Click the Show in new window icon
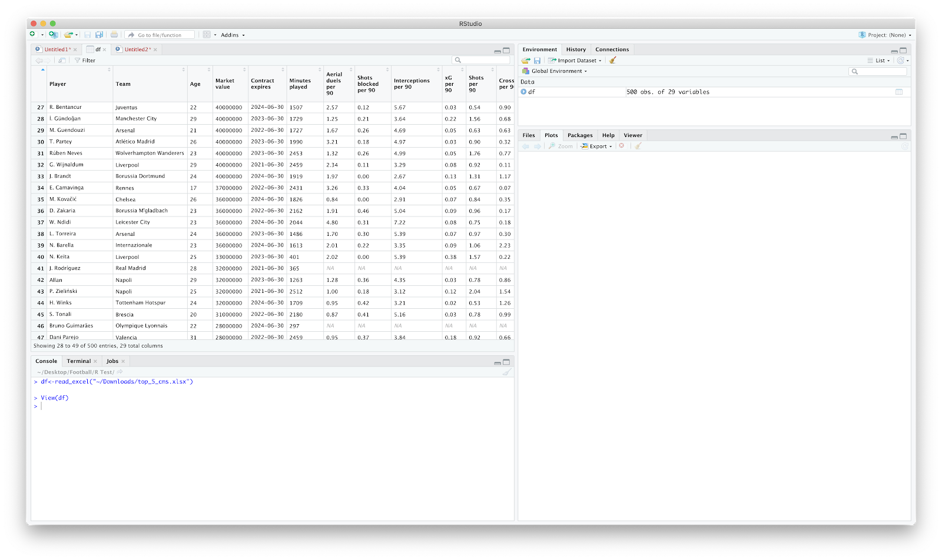The height and width of the screenshot is (560, 942). point(62,60)
